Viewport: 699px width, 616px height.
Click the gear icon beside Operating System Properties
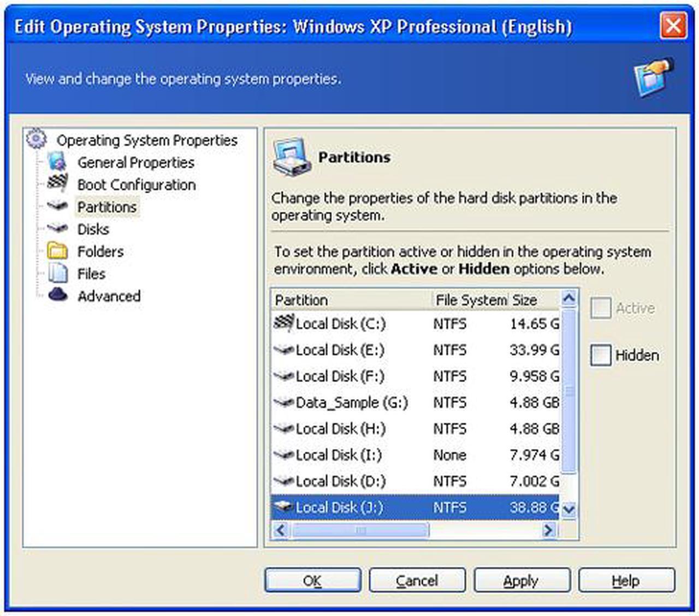(x=36, y=139)
